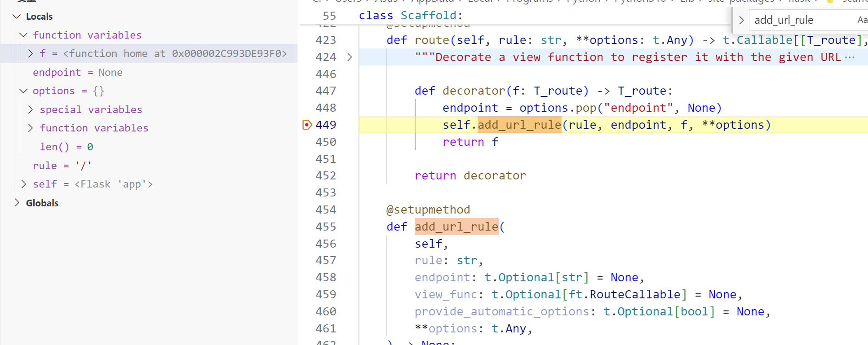
Task: Click the @setupmethod decorator text
Action: click(x=428, y=210)
